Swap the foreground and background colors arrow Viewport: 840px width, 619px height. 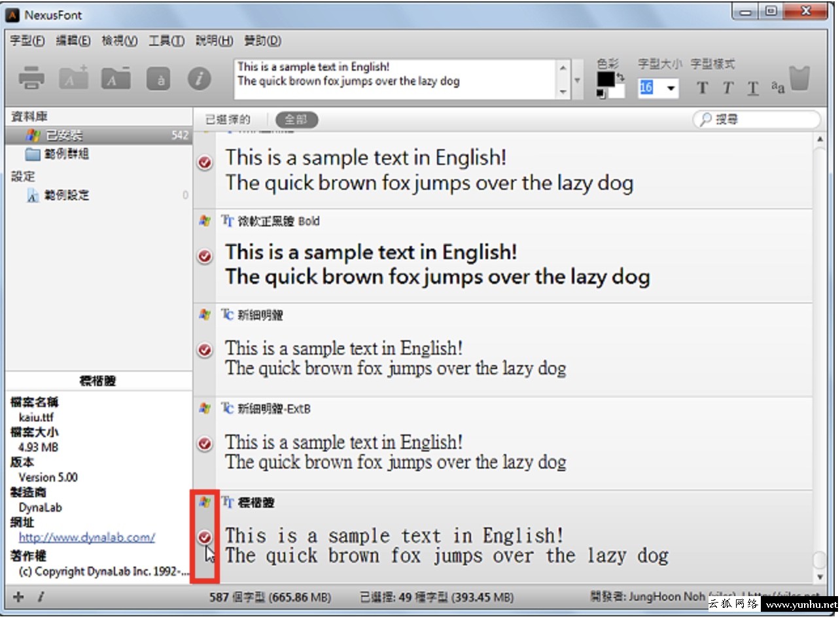point(620,79)
